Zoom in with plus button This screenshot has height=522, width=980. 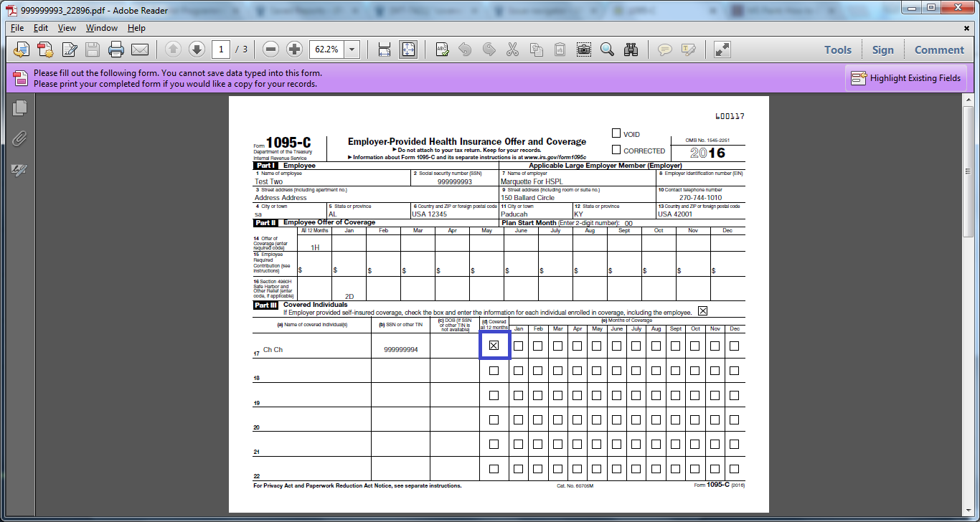294,49
